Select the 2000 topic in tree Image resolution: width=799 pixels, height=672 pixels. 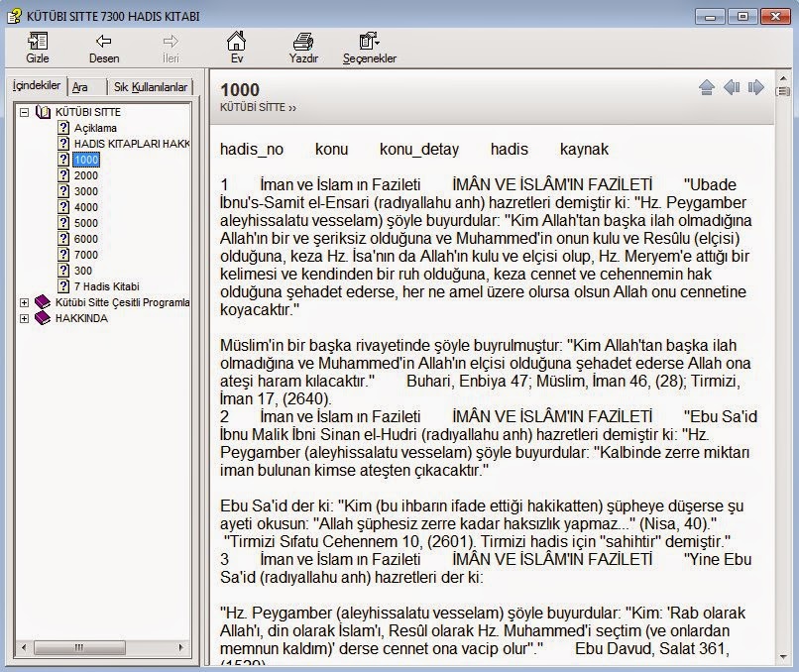(85, 175)
